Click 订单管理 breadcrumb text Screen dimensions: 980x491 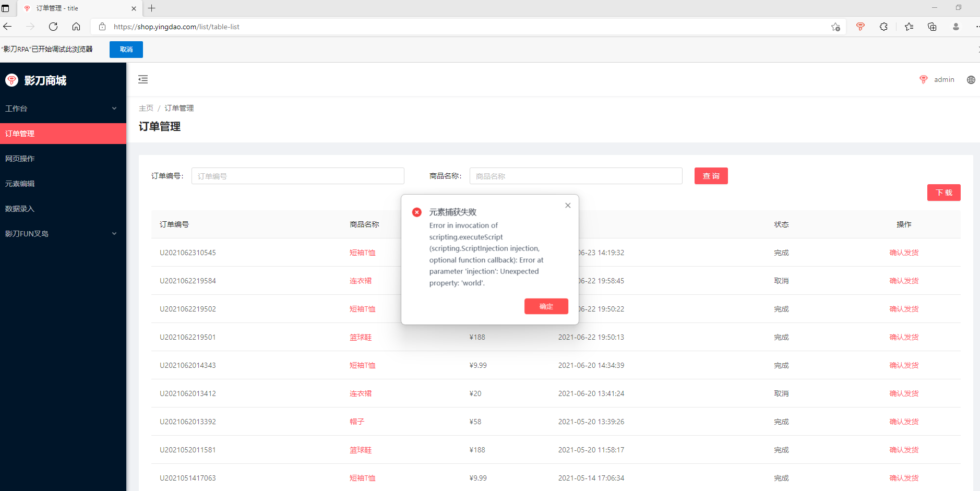coord(179,108)
